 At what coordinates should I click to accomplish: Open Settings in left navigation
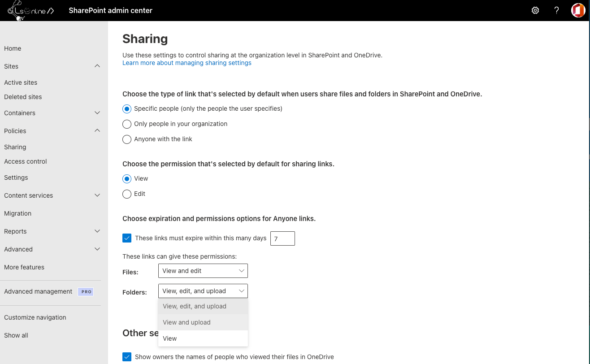(x=16, y=178)
